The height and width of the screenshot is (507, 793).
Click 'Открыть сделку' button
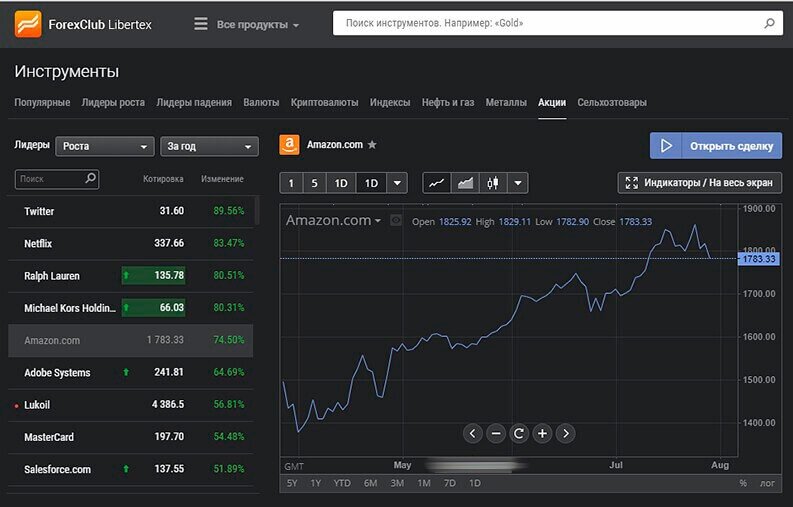tap(716, 146)
